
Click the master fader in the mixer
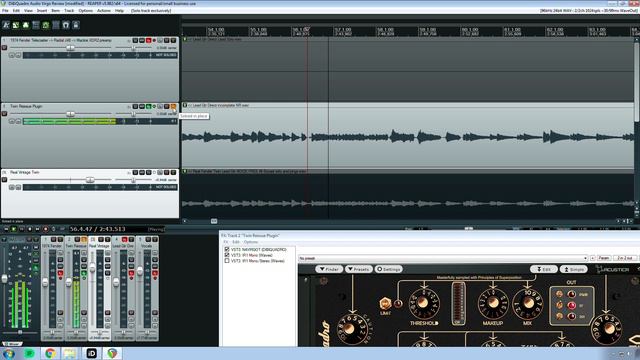tap(4, 279)
